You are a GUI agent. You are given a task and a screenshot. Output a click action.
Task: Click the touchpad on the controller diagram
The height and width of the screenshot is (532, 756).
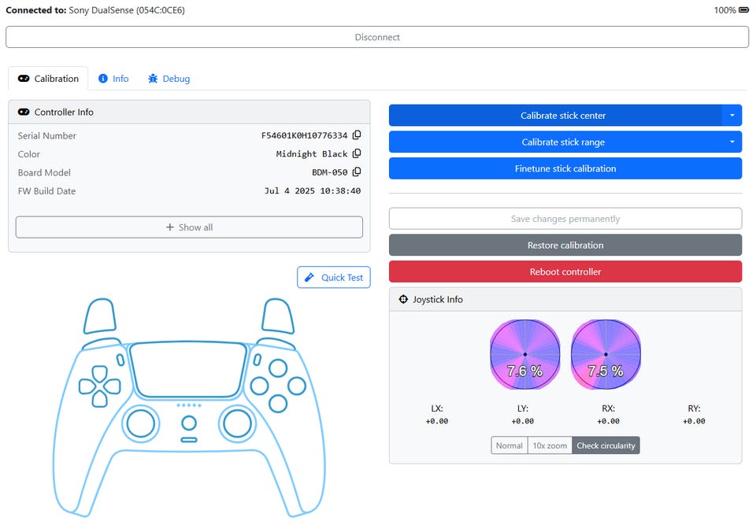(x=188, y=370)
